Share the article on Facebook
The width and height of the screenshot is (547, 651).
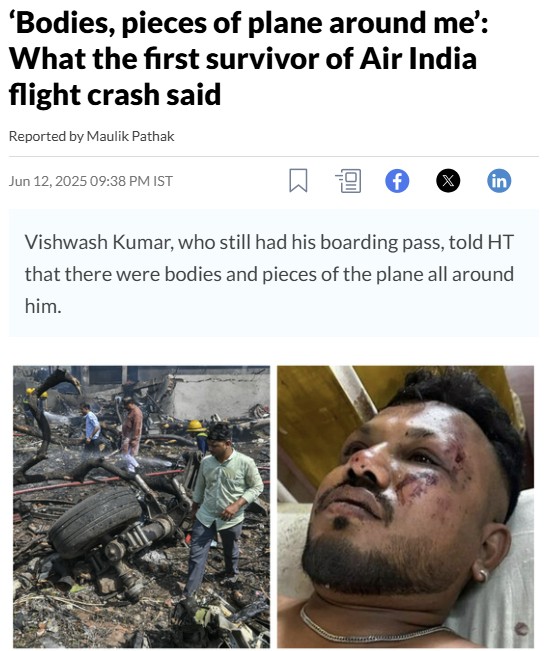pos(397,181)
